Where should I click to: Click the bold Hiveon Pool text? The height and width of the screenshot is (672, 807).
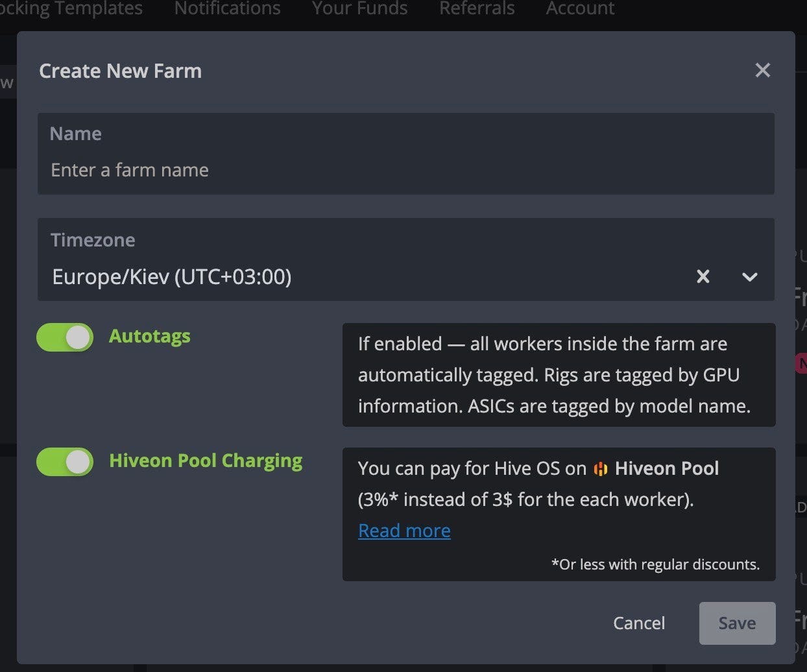[667, 468]
